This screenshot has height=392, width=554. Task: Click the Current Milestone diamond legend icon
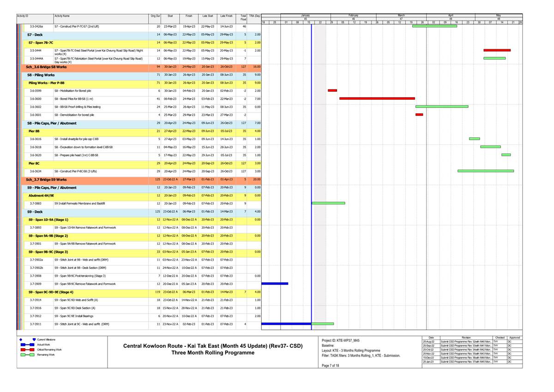coord(21,339)
